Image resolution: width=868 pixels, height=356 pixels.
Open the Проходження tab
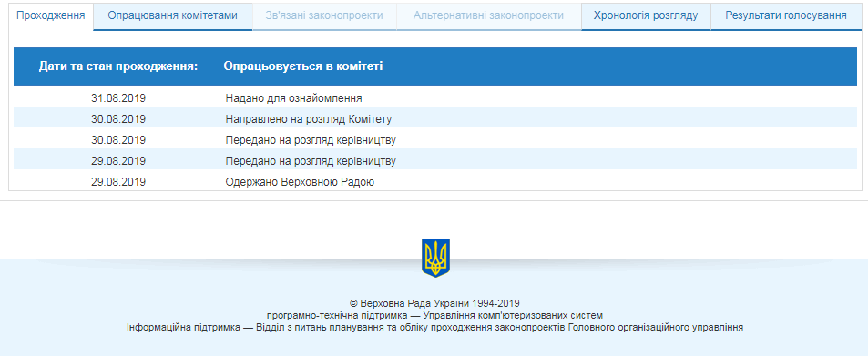click(x=51, y=16)
